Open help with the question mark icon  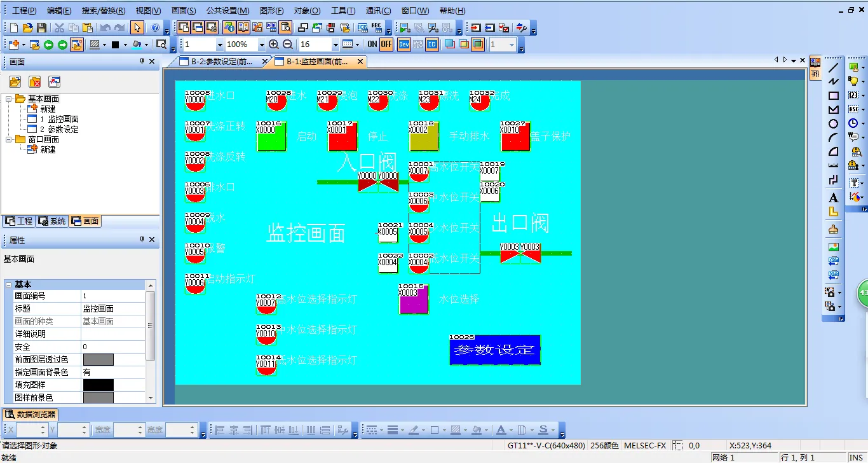coord(156,27)
